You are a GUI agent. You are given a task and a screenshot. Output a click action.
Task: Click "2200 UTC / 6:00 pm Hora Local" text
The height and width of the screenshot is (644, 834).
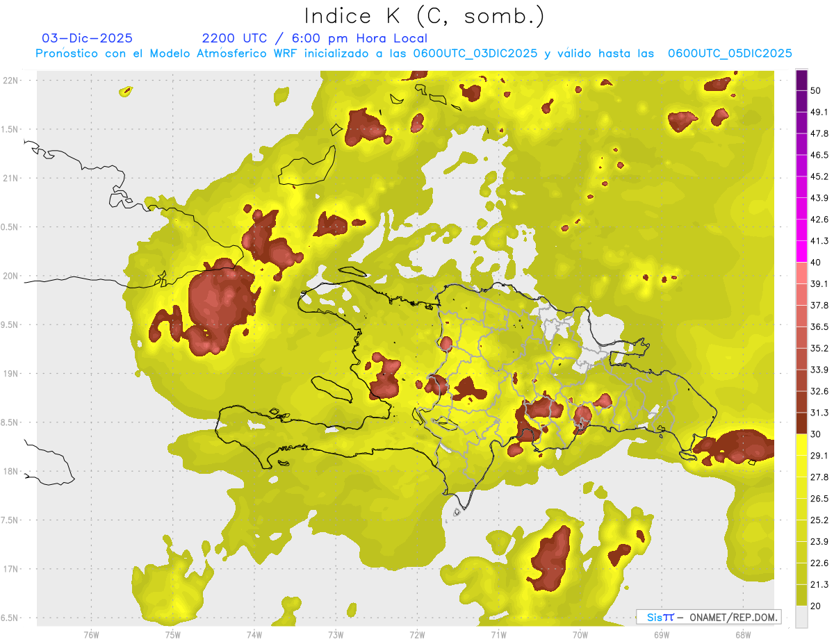pyautogui.click(x=315, y=38)
